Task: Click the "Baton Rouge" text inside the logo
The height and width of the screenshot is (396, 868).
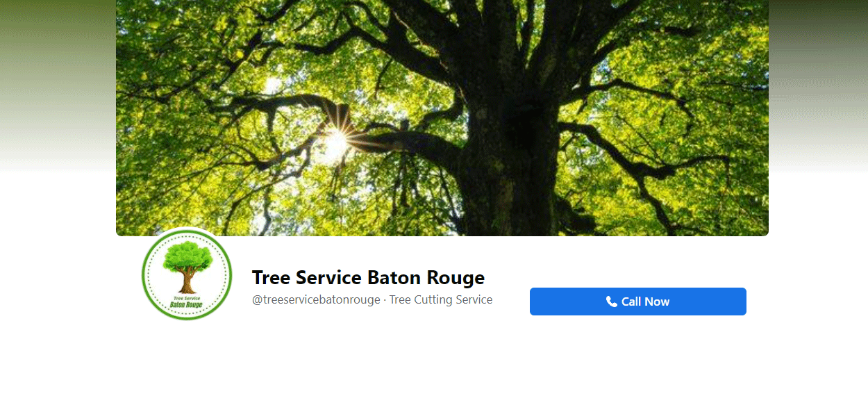Action: [x=186, y=305]
